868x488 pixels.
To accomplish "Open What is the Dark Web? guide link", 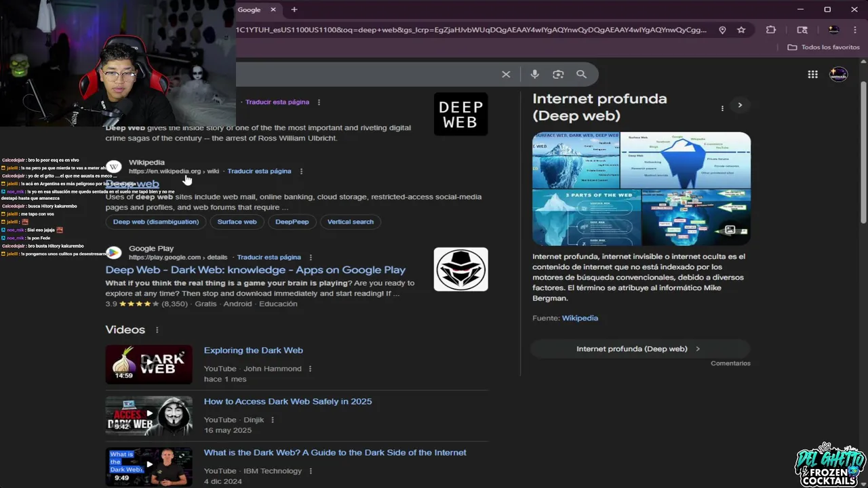I will (335, 453).
